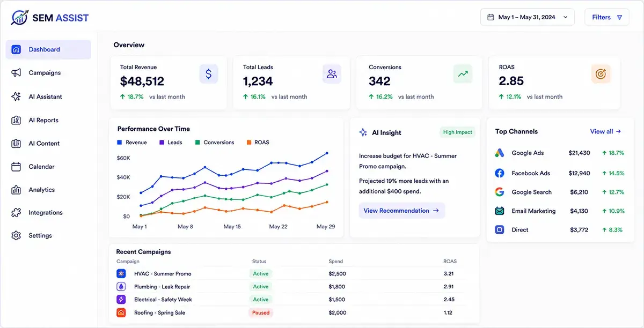The height and width of the screenshot is (328, 644).
Task: Click the Facebook Ads $12,940 amount
Action: pyautogui.click(x=579, y=173)
